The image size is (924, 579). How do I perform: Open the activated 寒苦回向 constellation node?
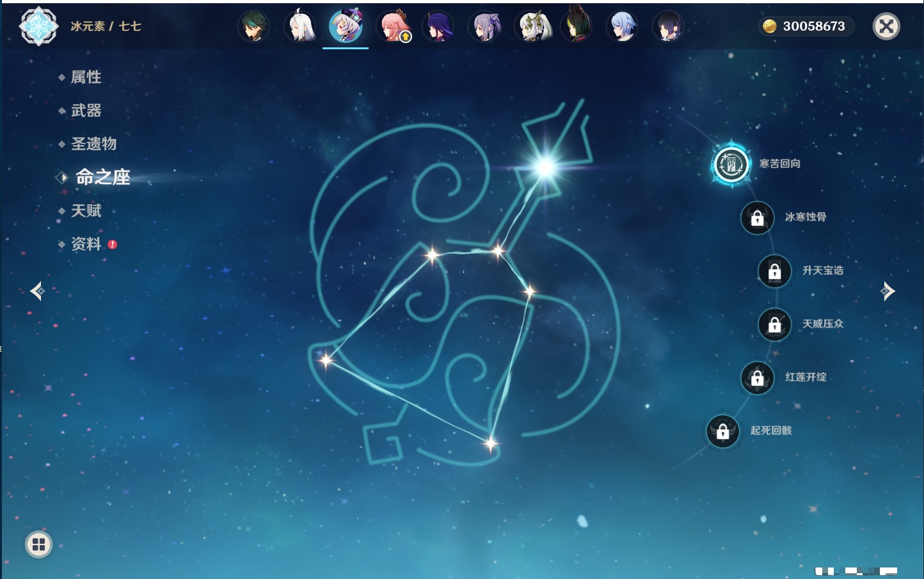731,164
